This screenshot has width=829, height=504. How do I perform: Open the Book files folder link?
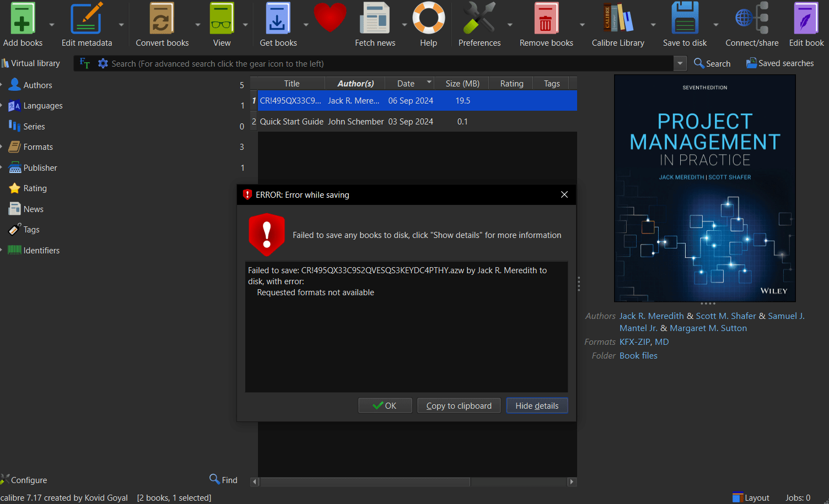[638, 355]
